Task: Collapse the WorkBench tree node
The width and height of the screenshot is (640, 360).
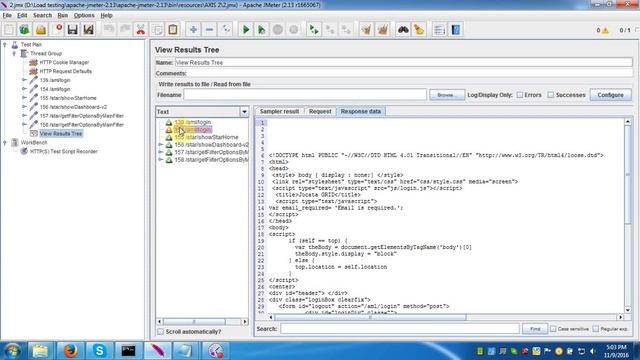Action: (5, 142)
